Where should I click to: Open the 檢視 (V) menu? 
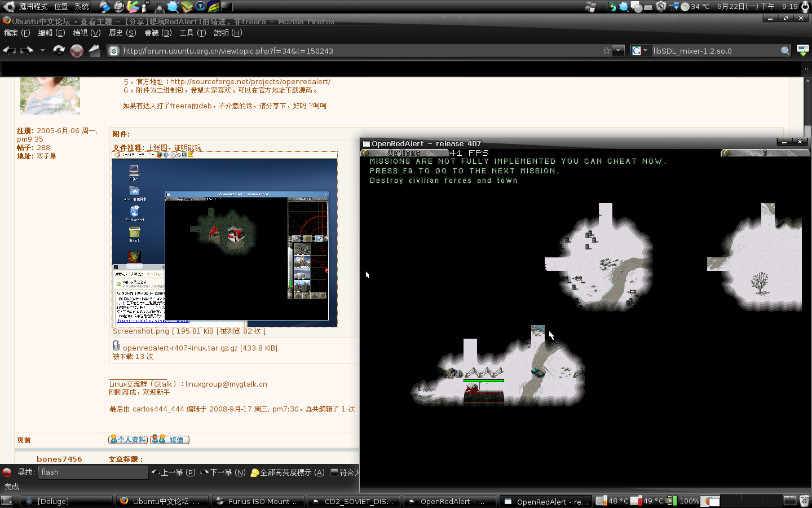point(87,33)
